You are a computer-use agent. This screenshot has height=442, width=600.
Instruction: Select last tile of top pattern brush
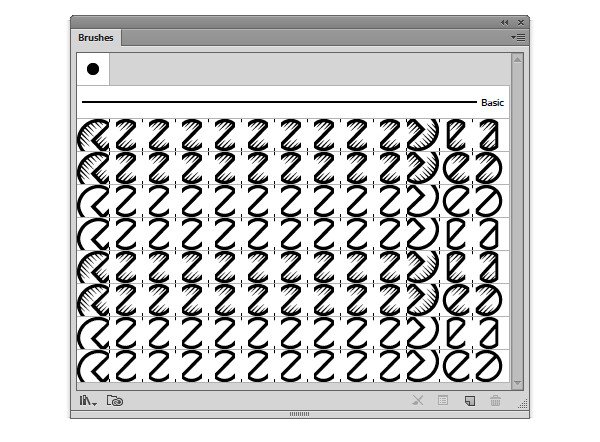[x=487, y=135]
